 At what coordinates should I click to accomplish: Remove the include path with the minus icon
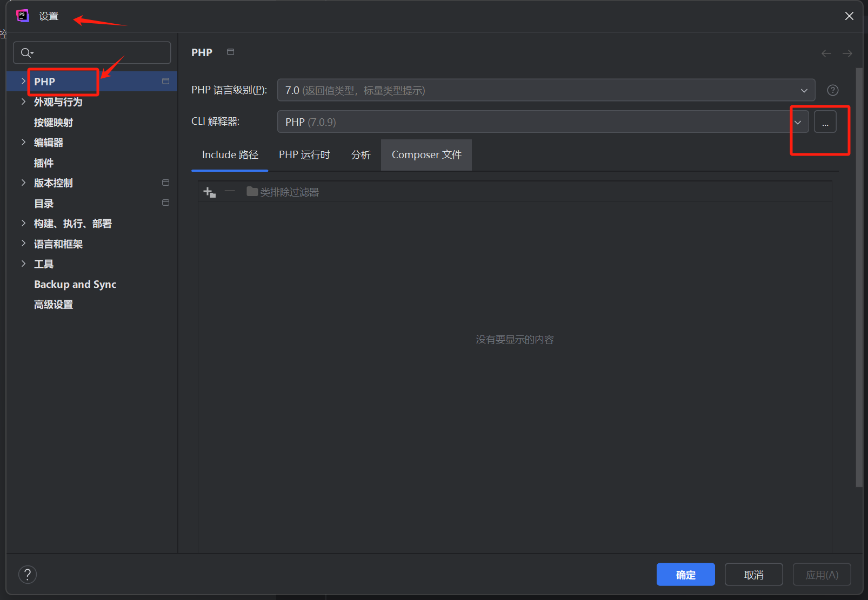pos(230,191)
